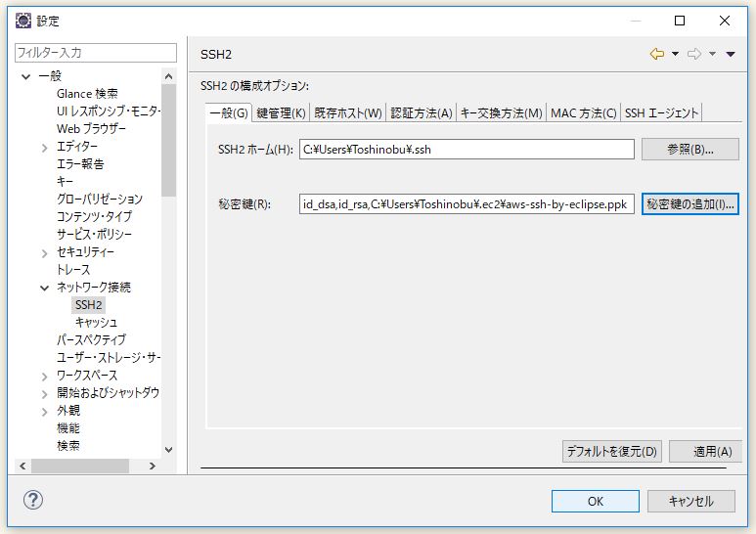
Task: Select キャッシュ under ネットワーク接続
Action: 96,323
